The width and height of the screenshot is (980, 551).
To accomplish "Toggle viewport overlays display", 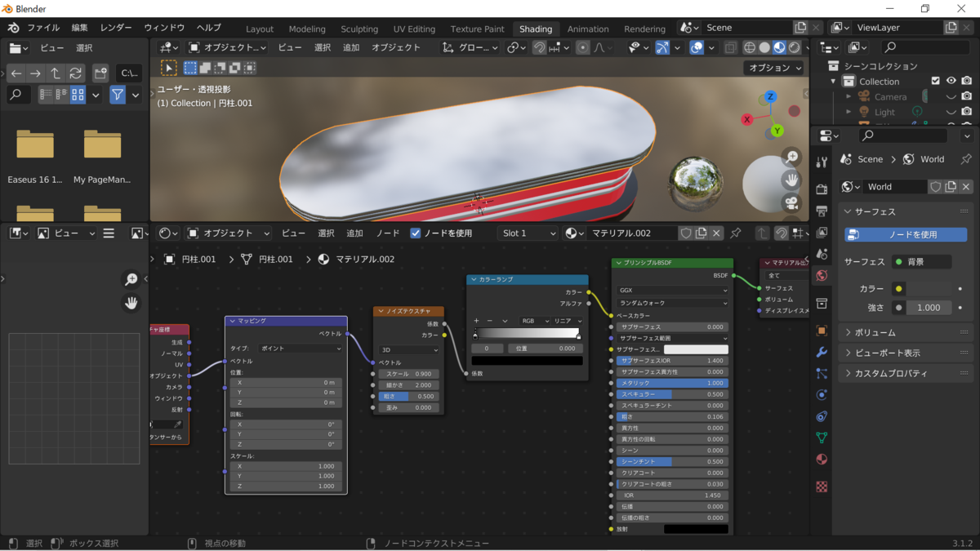I will [697, 47].
